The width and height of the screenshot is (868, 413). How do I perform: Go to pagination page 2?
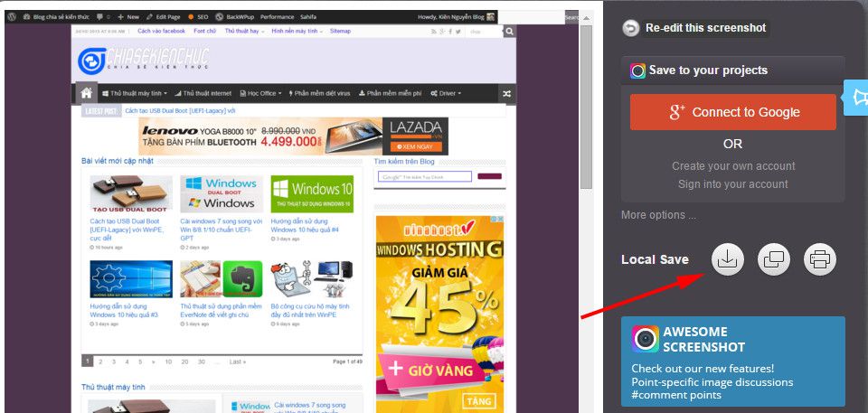coord(100,361)
